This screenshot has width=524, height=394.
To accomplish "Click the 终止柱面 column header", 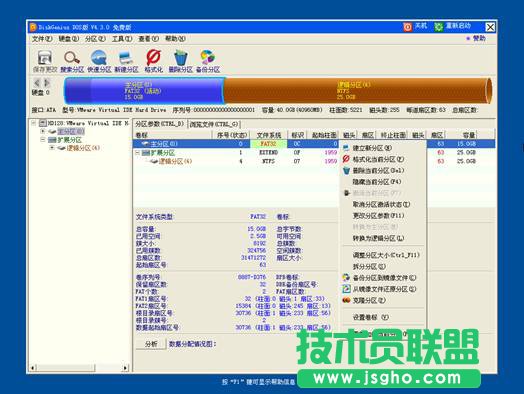I will click(x=393, y=135).
